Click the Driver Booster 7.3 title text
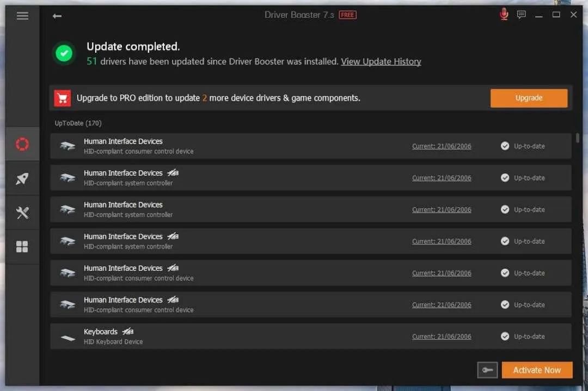Image resolution: width=588 pixels, height=391 pixels. tap(299, 15)
